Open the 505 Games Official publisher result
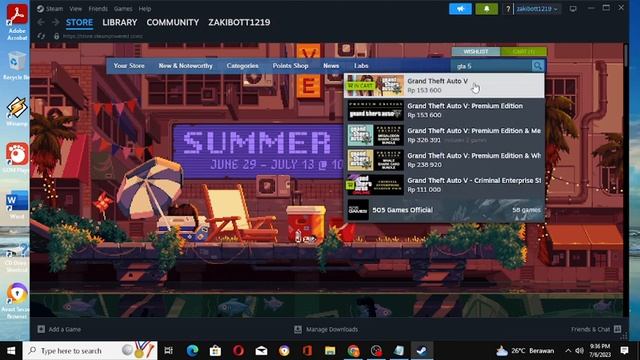The image size is (640, 360). pyautogui.click(x=444, y=210)
